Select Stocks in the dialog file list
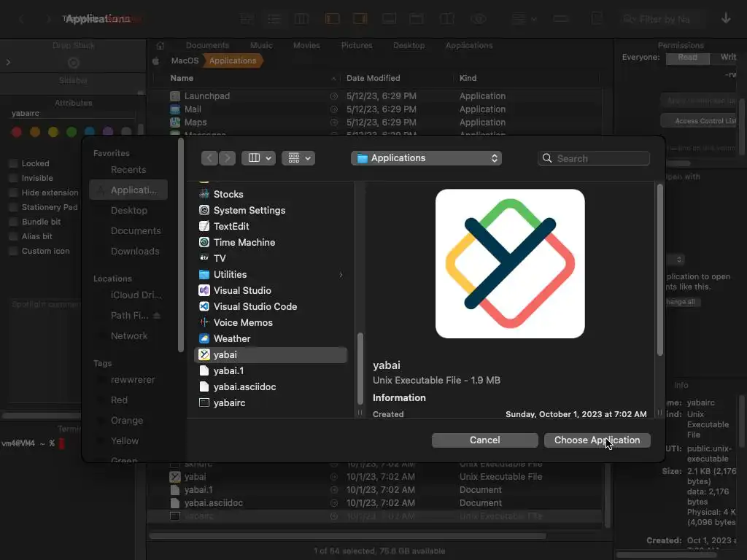The image size is (747, 560). point(271,194)
